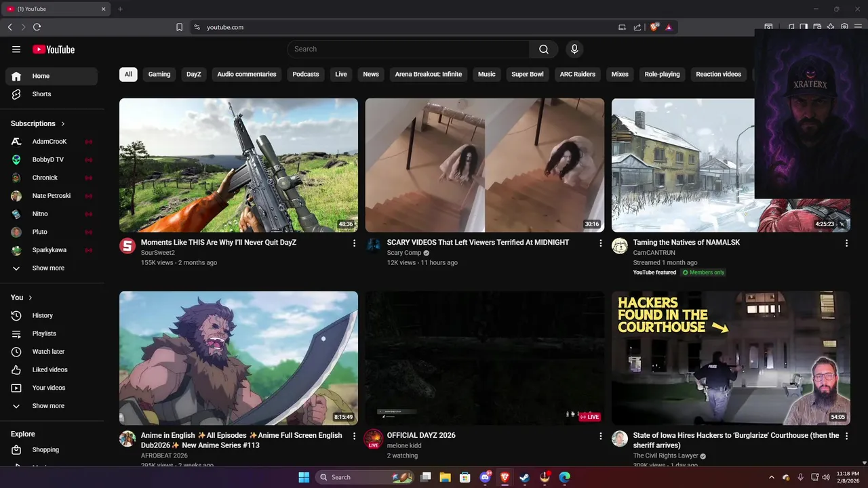Open more options for Anime in English video

tap(354, 436)
